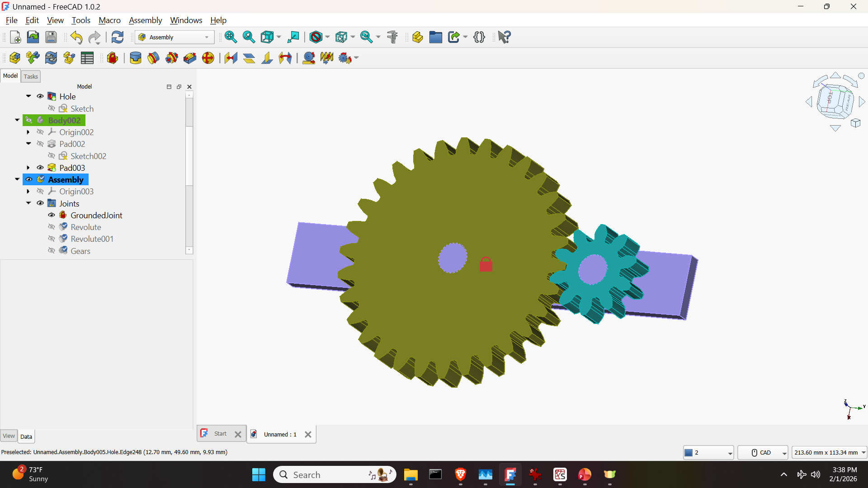Image resolution: width=868 pixels, height=488 pixels.
Task: Collapse the Joints tree node
Action: (28, 203)
